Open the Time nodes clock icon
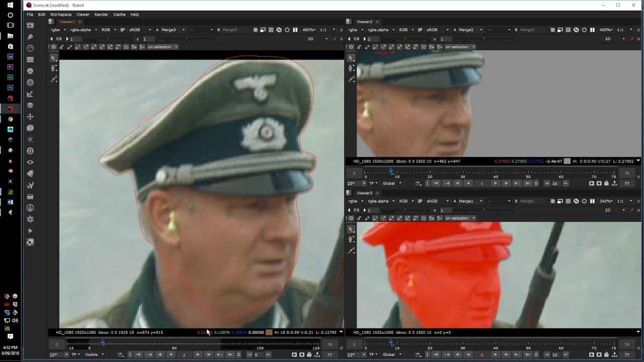Viewport: 644px width, 362px height. (30, 48)
